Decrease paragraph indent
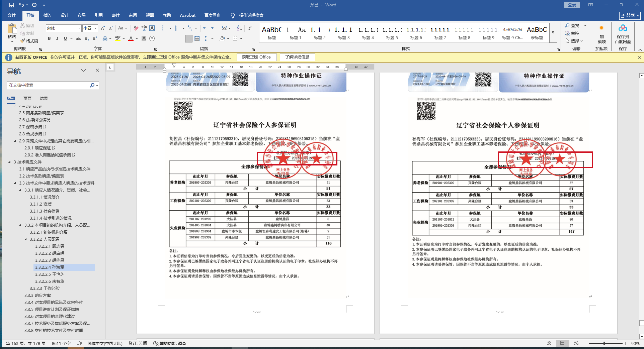 coord(206,28)
